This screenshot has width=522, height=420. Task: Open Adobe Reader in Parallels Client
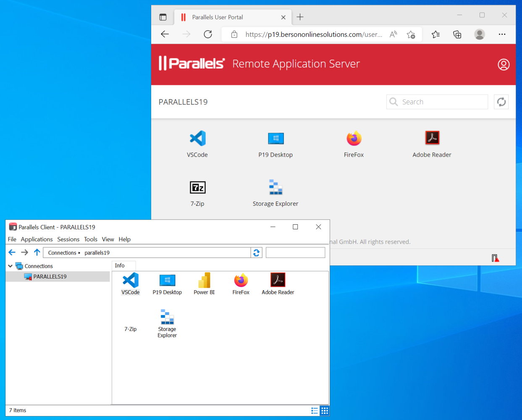tap(278, 284)
